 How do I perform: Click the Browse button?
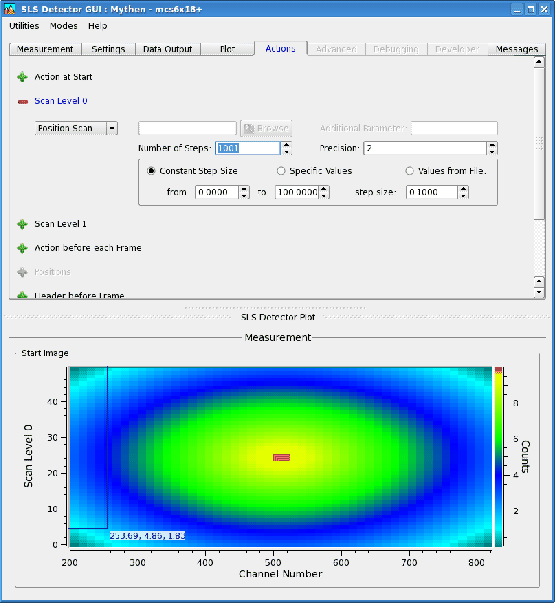pos(266,128)
